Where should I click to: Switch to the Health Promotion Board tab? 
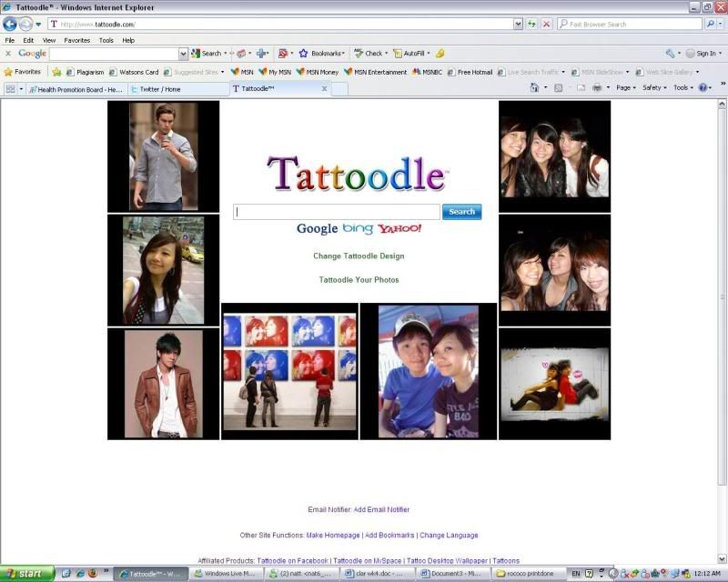pyautogui.click(x=76, y=89)
